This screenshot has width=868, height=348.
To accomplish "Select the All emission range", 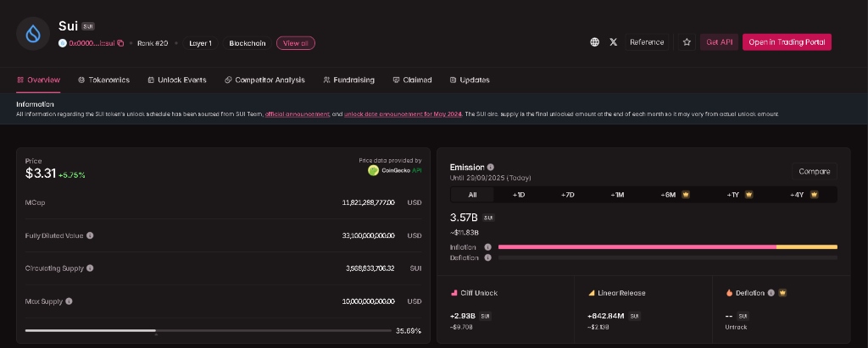I will pyautogui.click(x=472, y=195).
